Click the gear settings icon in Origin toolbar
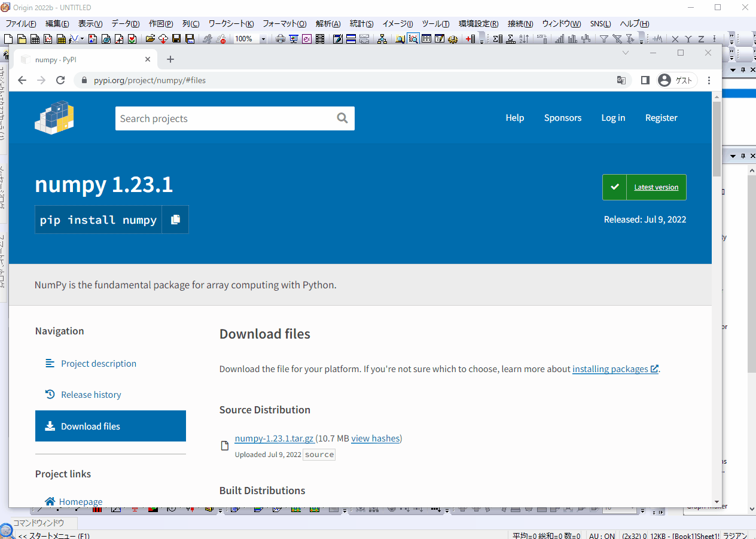 [x=453, y=39]
